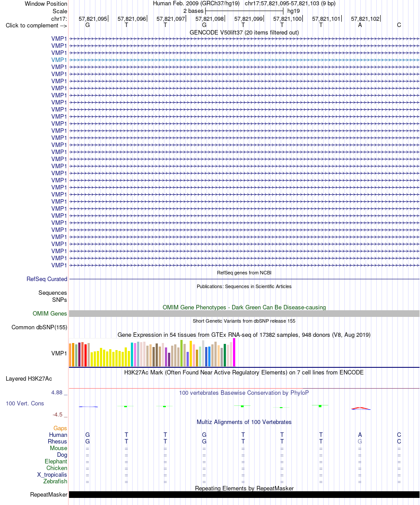Click the highlighted light-blue VMP1 transcript label
This screenshot has height=505, width=420.
(59, 60)
